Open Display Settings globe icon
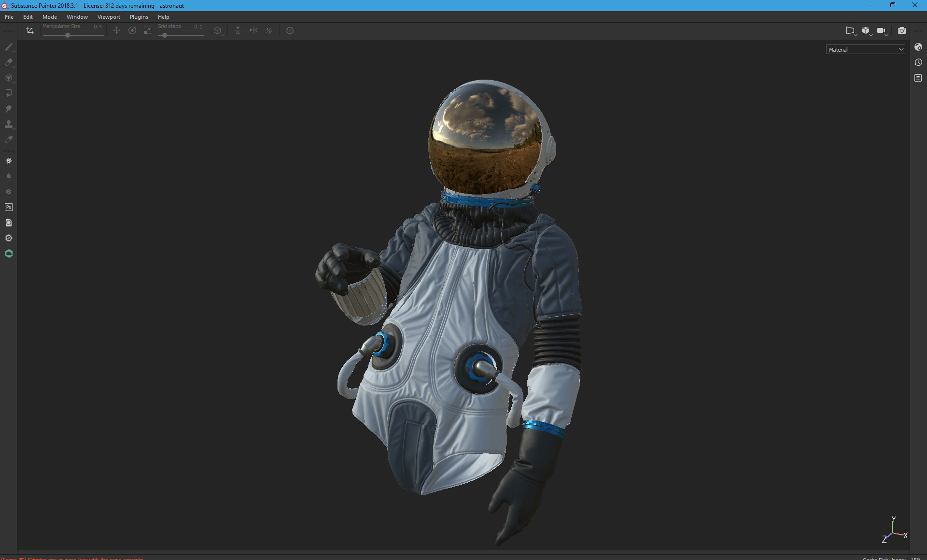The height and width of the screenshot is (560, 927). pos(918,47)
